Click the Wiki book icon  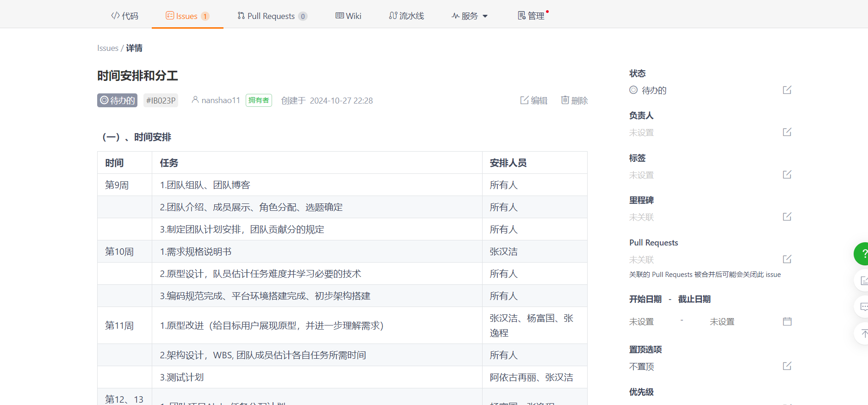point(340,16)
